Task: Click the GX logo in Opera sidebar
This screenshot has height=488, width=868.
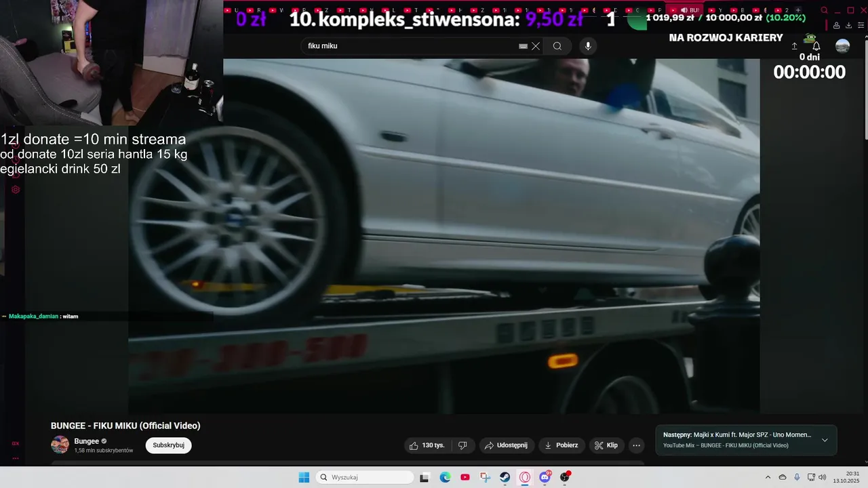Action: pos(15,443)
